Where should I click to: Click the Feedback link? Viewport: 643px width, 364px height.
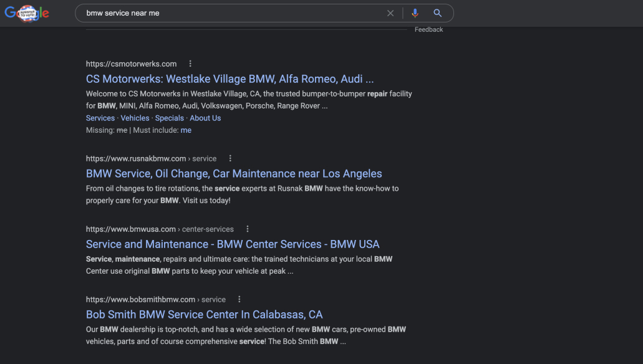pyautogui.click(x=428, y=29)
